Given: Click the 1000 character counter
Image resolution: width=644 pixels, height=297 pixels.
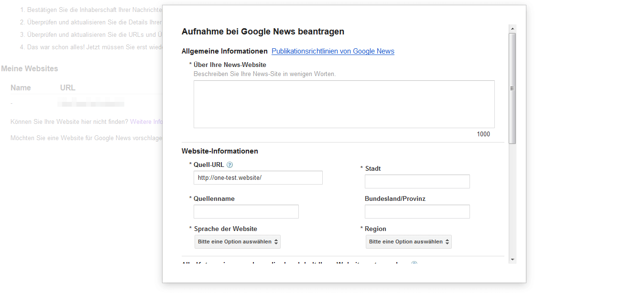Looking at the screenshot, I should click(x=483, y=134).
